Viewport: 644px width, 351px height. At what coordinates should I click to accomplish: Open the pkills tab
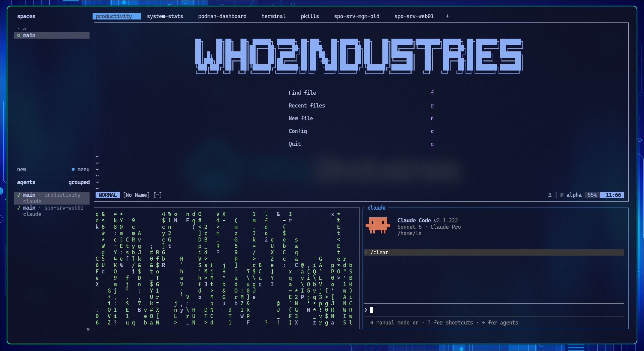pyautogui.click(x=310, y=16)
